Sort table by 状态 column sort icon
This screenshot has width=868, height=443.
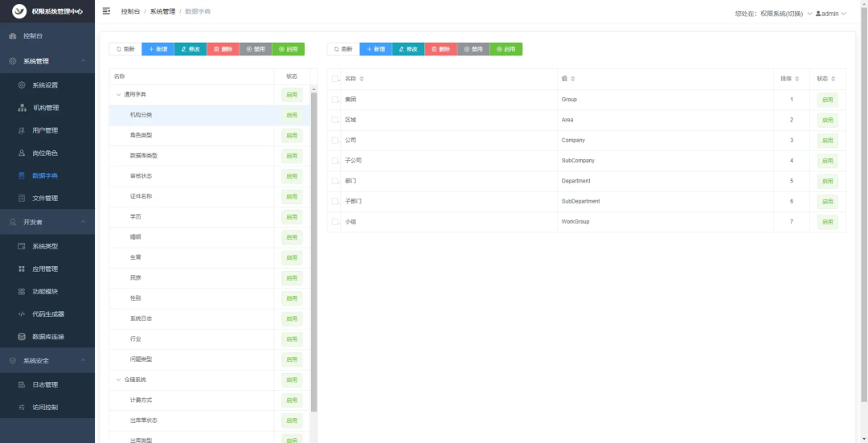(833, 79)
